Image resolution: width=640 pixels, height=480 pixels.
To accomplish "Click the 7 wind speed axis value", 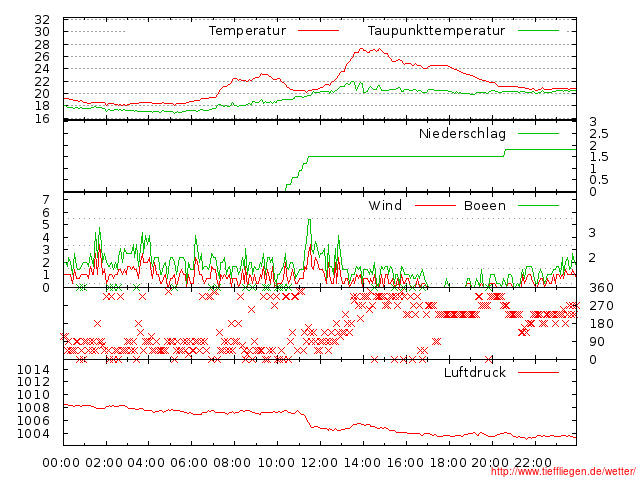I will (x=46, y=200).
